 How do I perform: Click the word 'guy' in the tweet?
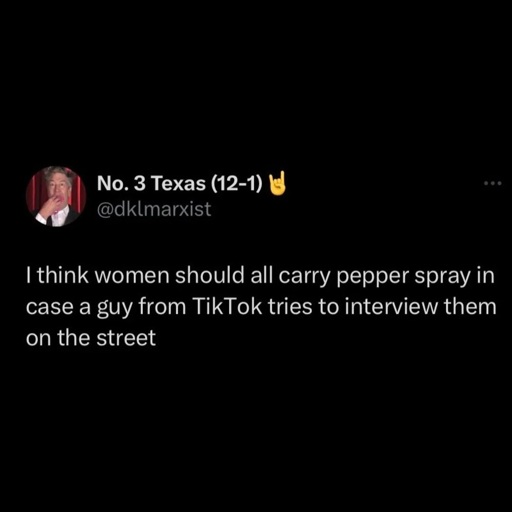coord(115,308)
